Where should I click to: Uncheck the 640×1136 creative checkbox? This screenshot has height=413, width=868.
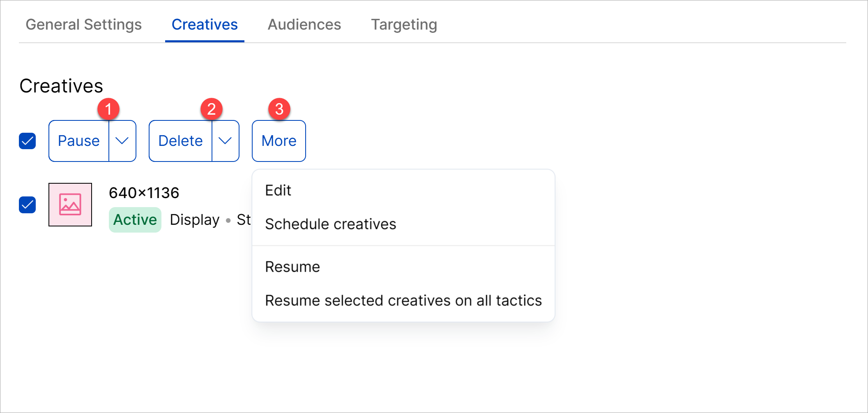(x=28, y=205)
